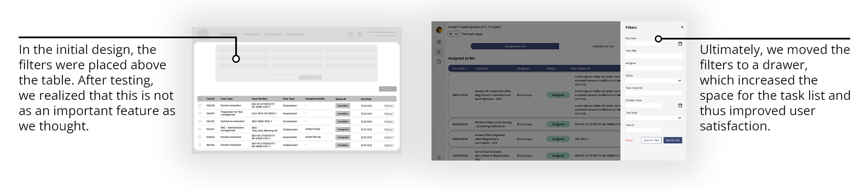Screen dimensions: 868x189
Task: Click the notification bell icon
Action: pos(439,157)
